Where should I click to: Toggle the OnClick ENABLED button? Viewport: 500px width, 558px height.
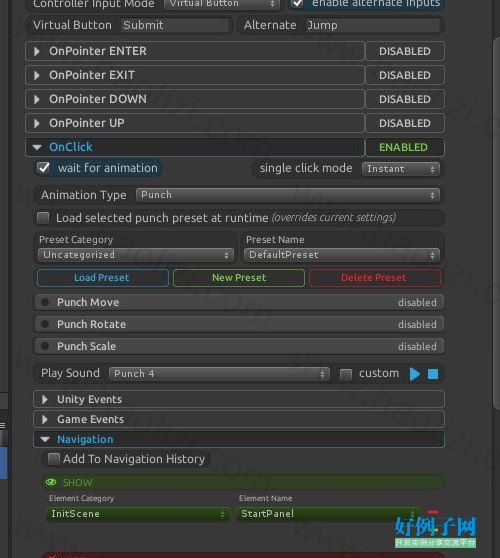(x=405, y=147)
